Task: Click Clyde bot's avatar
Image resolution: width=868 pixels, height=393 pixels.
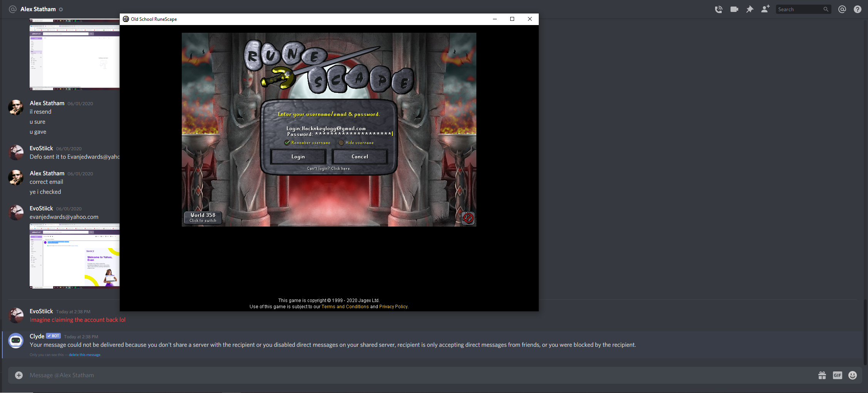Action: click(x=16, y=341)
